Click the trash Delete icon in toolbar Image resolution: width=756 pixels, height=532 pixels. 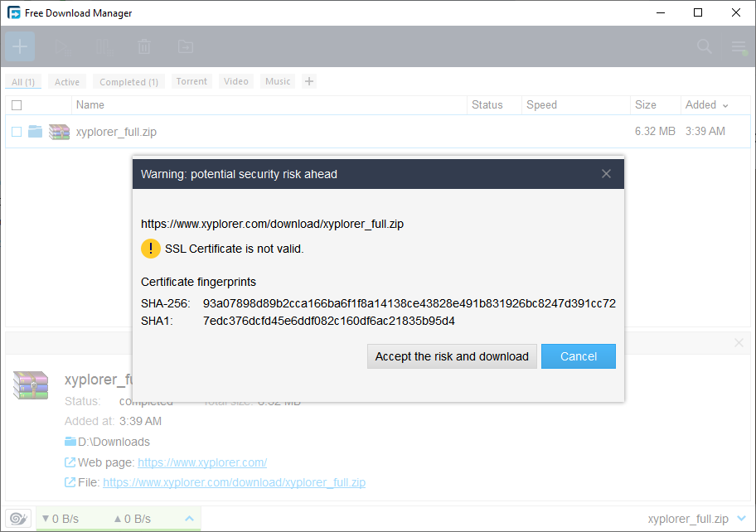point(144,47)
